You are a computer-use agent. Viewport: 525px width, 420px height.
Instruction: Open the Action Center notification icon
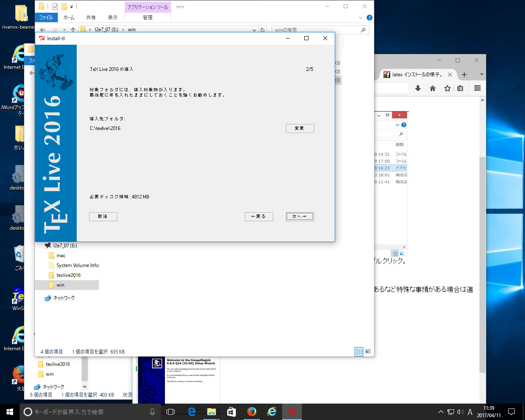(511, 412)
